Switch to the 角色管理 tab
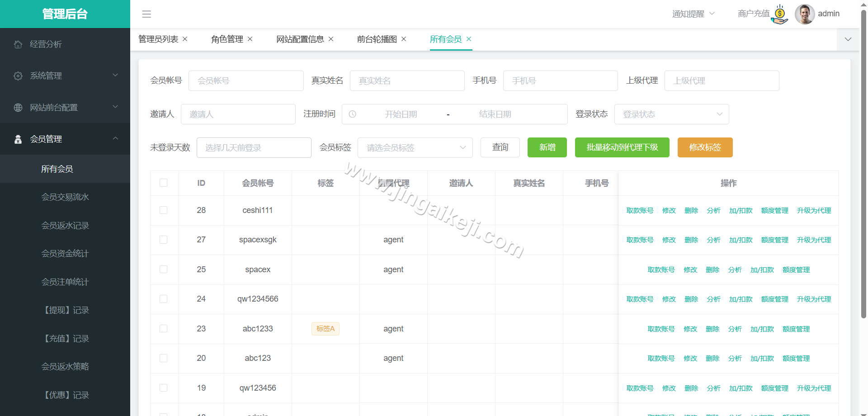 tap(226, 39)
